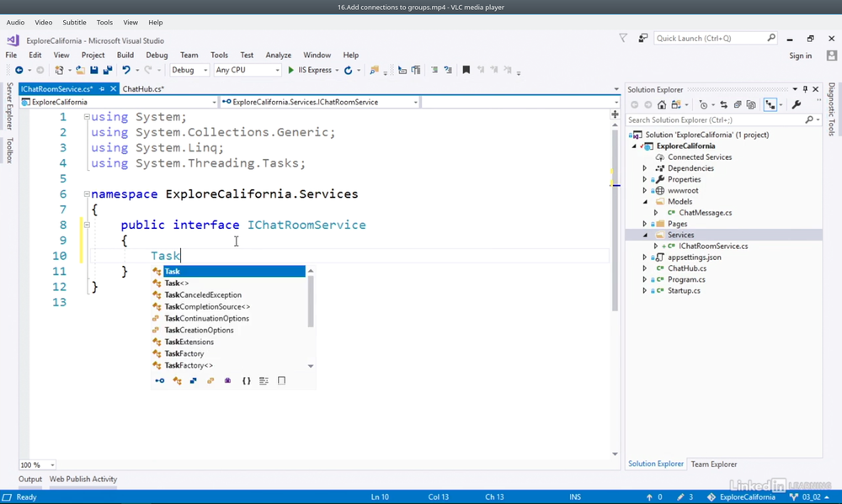Select ChatMessage.cs in Solution Explorer
Screen dimensions: 842x504
(705, 213)
